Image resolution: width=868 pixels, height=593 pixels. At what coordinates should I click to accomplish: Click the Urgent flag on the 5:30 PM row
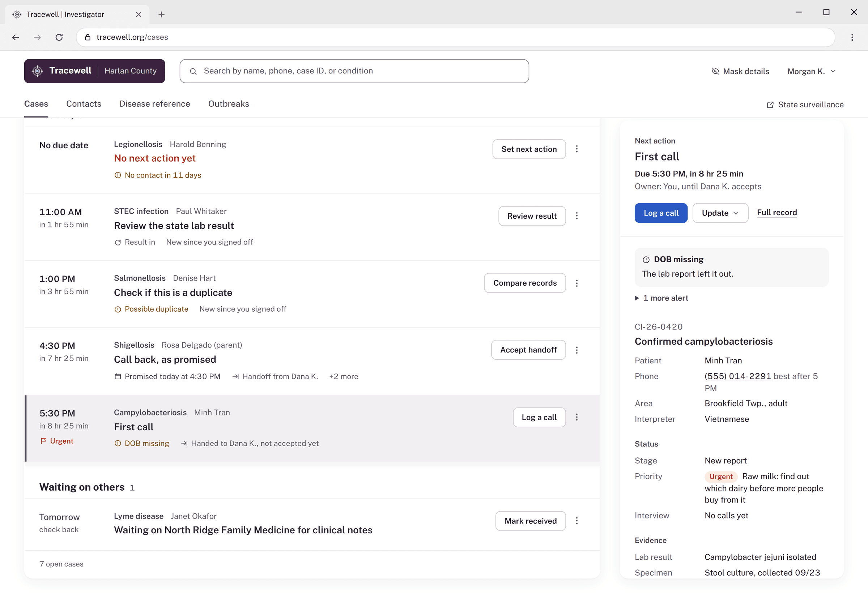click(57, 441)
